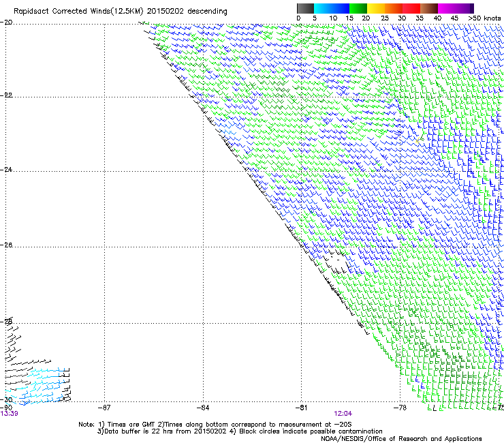The image size is (504, 443).
Task: Click the gray 0-5 knots color swatch
Action: 305,8
